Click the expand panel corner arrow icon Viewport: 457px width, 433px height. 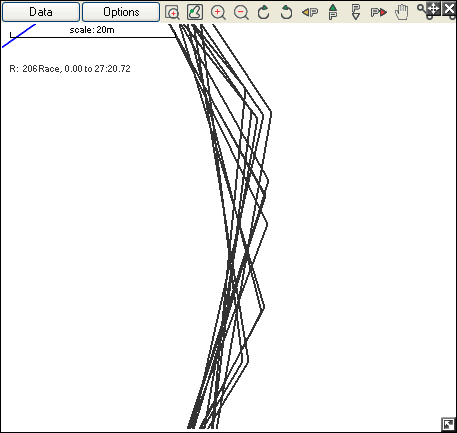click(x=448, y=424)
